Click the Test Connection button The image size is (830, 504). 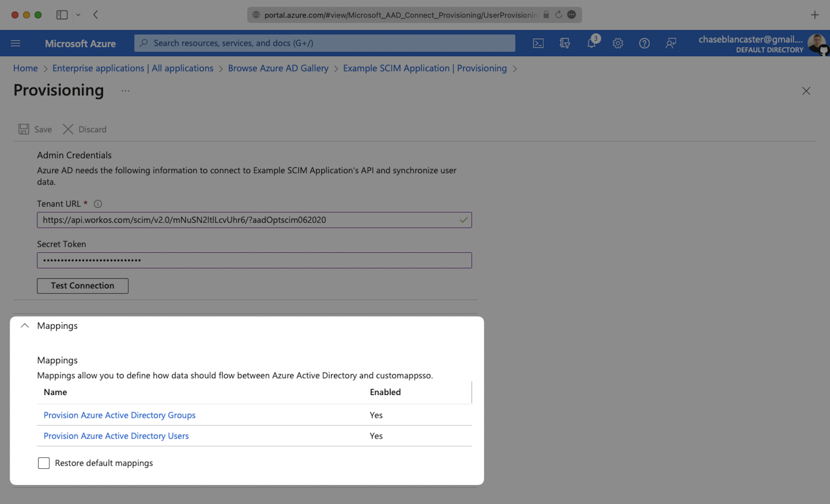83,286
